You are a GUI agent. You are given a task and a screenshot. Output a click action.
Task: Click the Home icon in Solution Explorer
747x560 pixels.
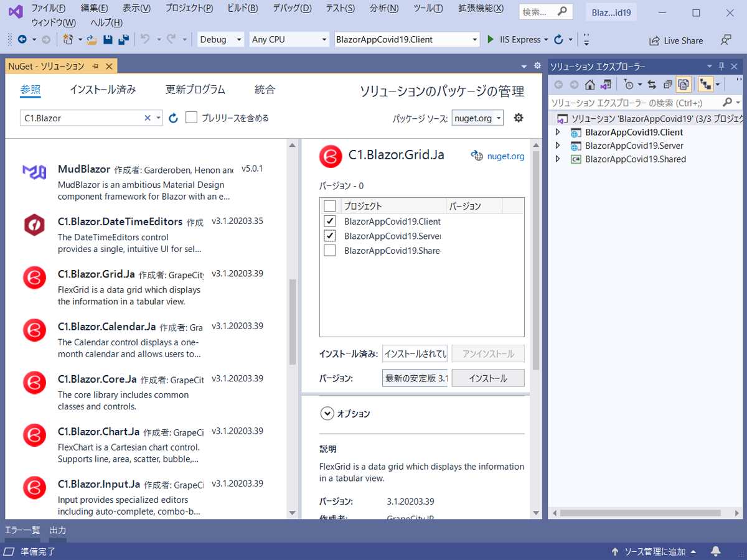pos(590,85)
